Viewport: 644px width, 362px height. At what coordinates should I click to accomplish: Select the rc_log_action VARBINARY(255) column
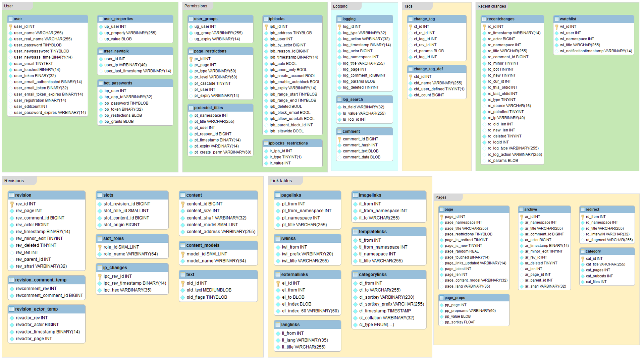515,155
